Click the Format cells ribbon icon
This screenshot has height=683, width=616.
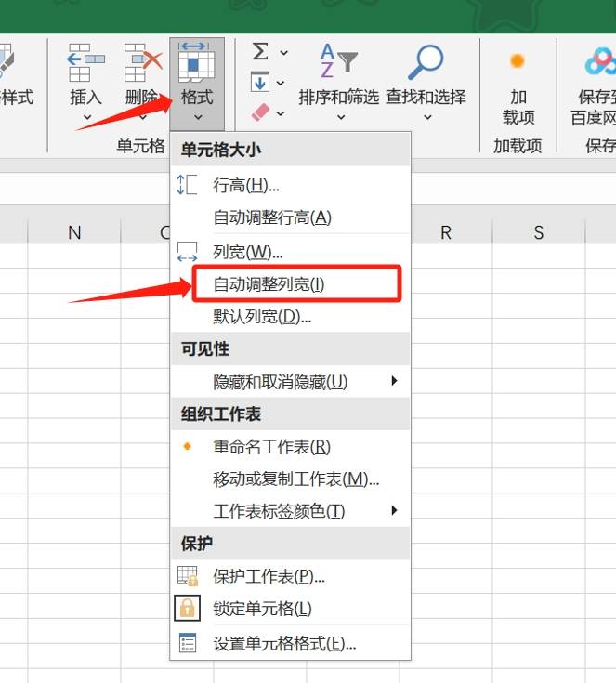pos(196,63)
